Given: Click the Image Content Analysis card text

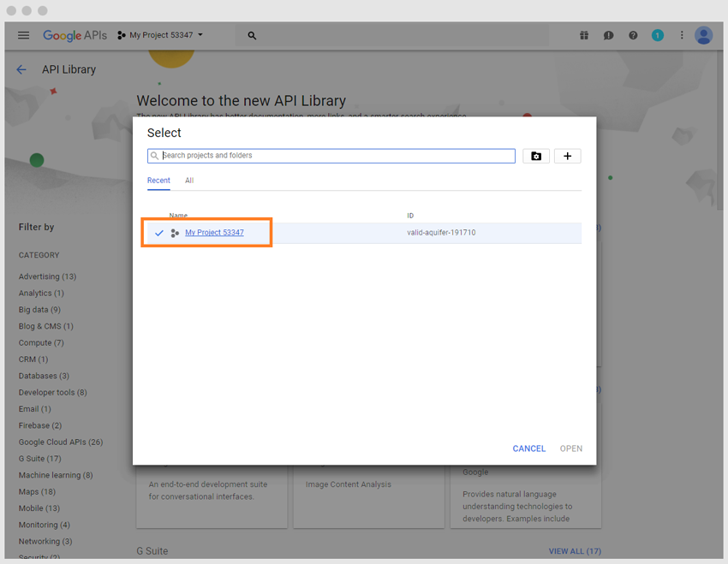Looking at the screenshot, I should pos(349,484).
